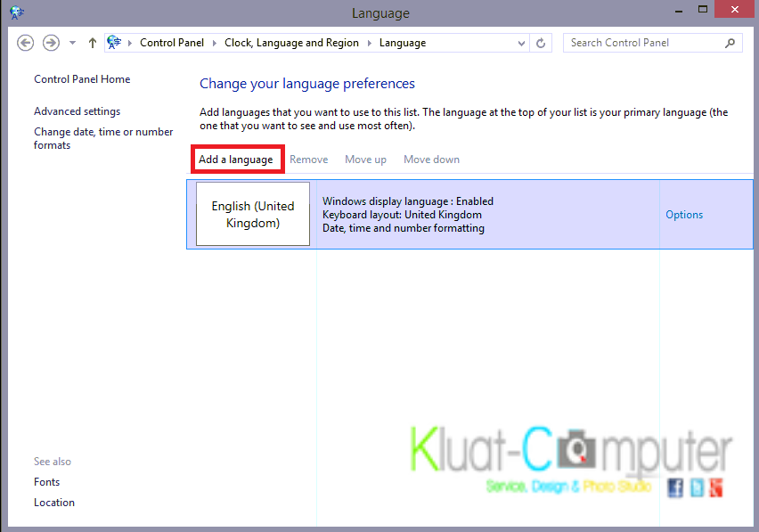Open Options for English (United Kingdom)

684,214
